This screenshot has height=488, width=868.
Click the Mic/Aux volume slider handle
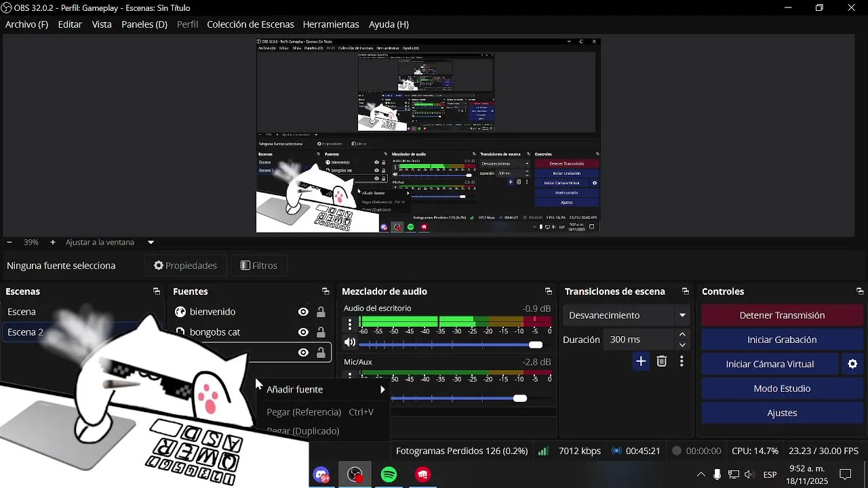[x=520, y=399]
